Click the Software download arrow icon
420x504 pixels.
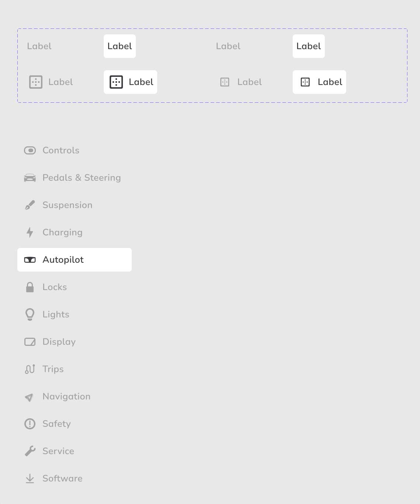tap(30, 479)
